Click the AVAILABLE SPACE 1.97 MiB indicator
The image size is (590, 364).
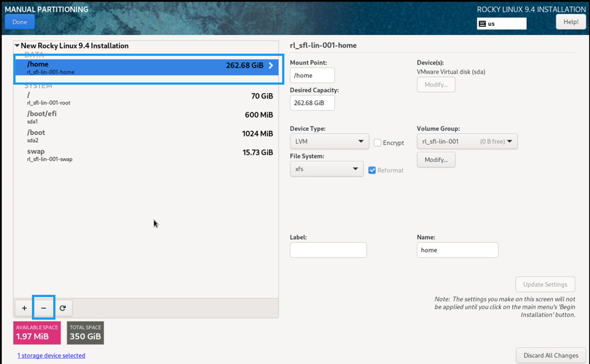pos(37,333)
